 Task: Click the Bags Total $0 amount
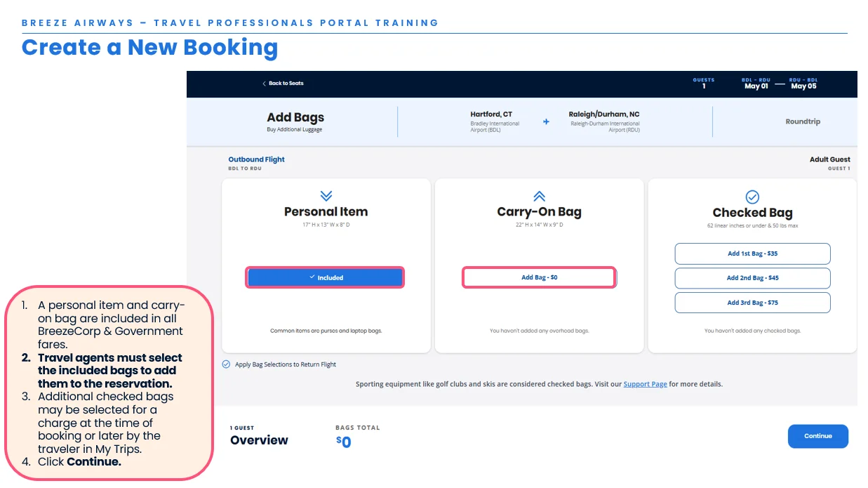coord(343,442)
